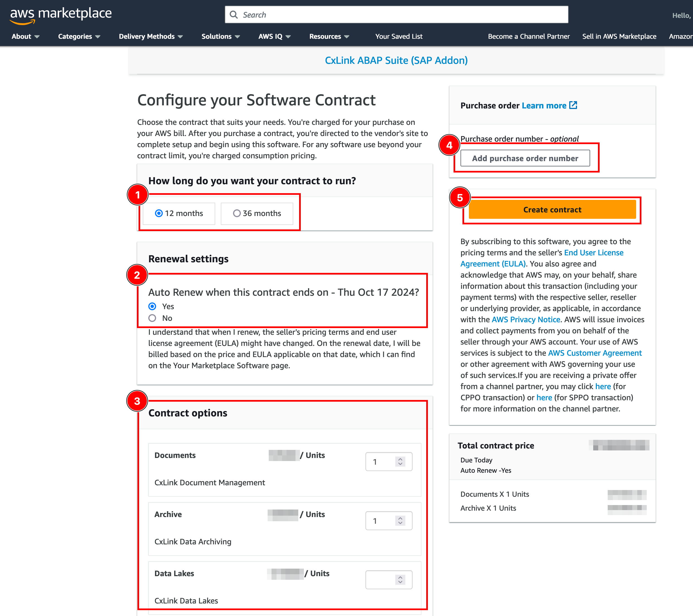
Task: Click the Create contract button
Action: pyautogui.click(x=552, y=209)
